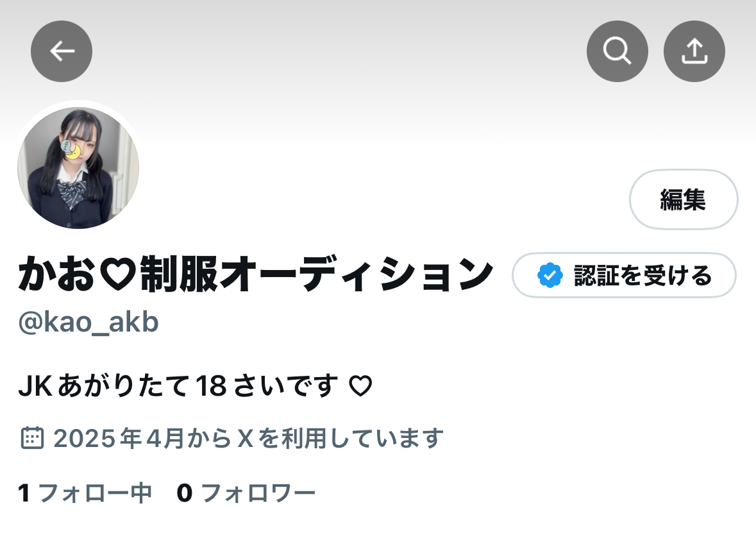
Task: Click the following count number 1
Action: pyautogui.click(x=24, y=493)
